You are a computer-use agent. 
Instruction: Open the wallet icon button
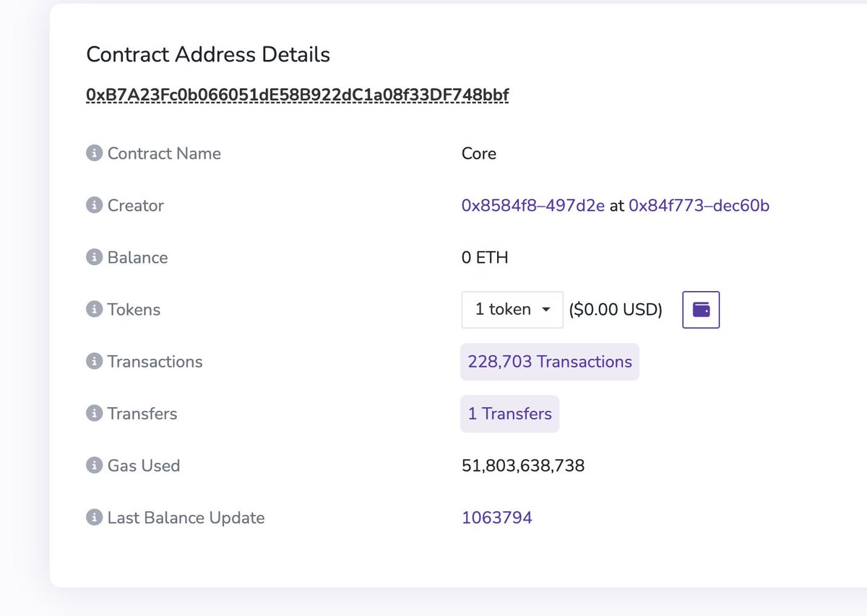pos(701,309)
